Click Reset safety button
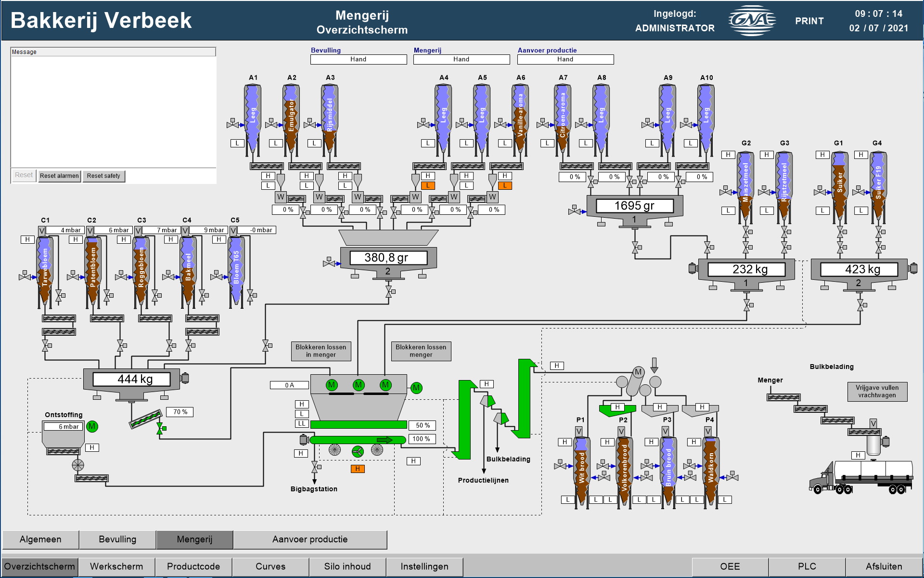Image resolution: width=924 pixels, height=578 pixels. pos(104,176)
